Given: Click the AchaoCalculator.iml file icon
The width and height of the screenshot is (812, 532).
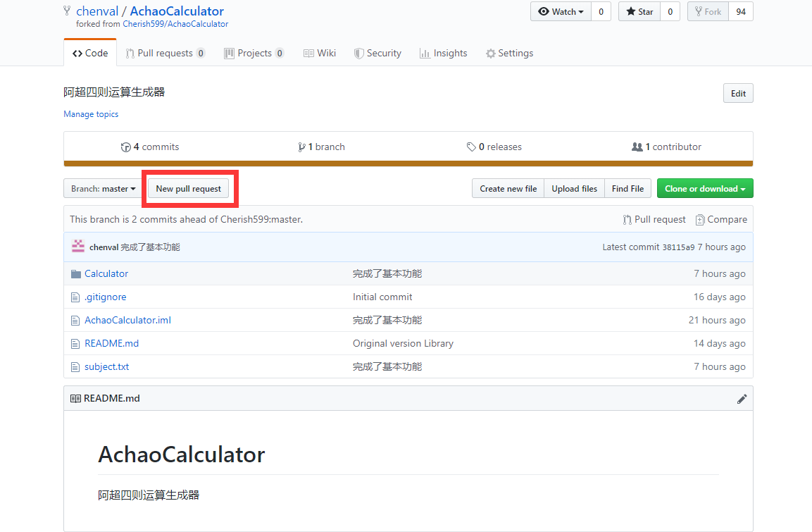Looking at the screenshot, I should (75, 321).
